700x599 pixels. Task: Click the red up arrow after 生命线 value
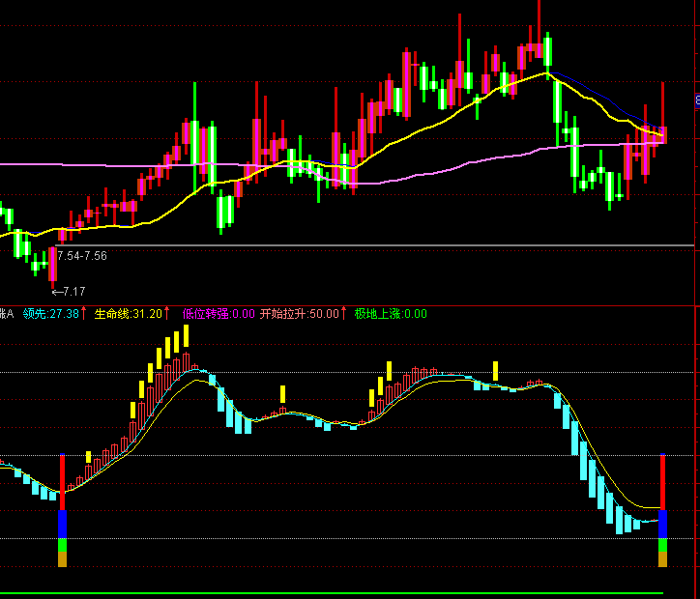(167, 314)
